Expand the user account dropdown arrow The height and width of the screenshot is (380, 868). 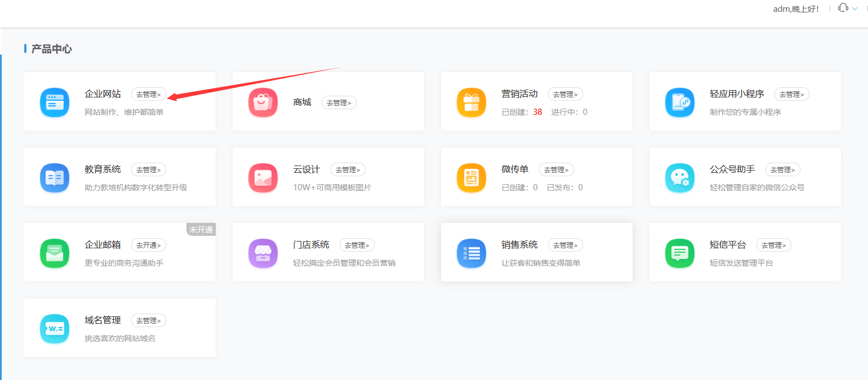tap(854, 9)
